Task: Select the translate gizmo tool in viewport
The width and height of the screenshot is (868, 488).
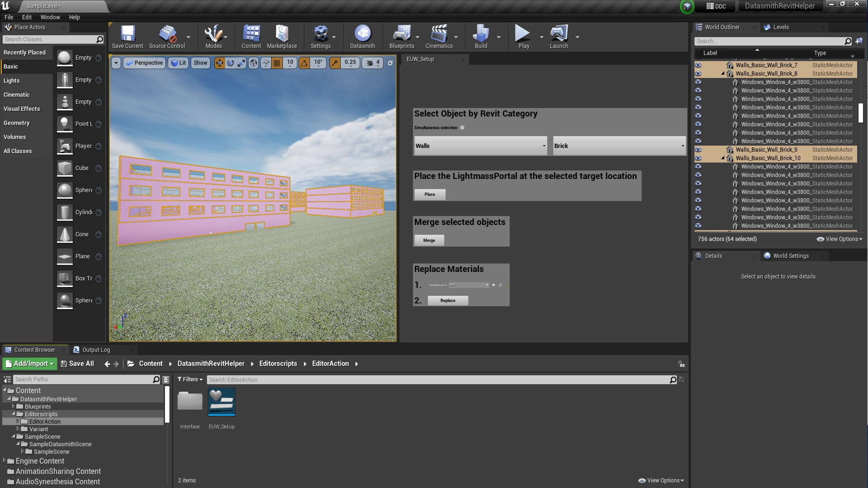Action: pyautogui.click(x=219, y=63)
